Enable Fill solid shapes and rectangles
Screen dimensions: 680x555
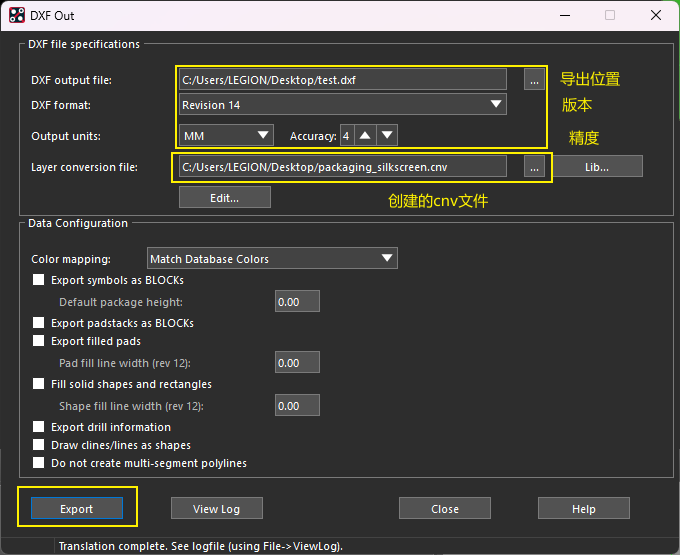[x=39, y=384]
